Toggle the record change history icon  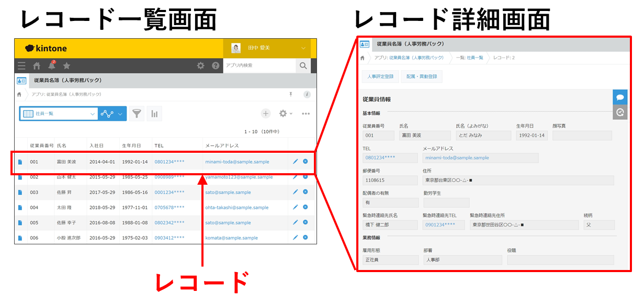coord(620,111)
